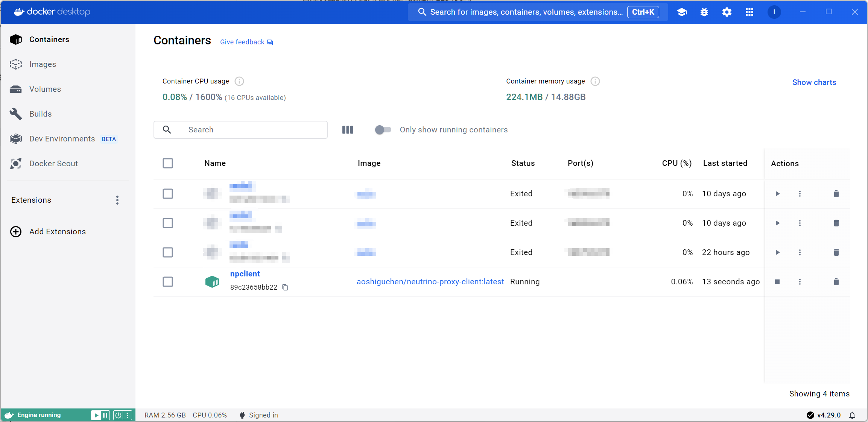Click Show charts

pyautogui.click(x=814, y=82)
